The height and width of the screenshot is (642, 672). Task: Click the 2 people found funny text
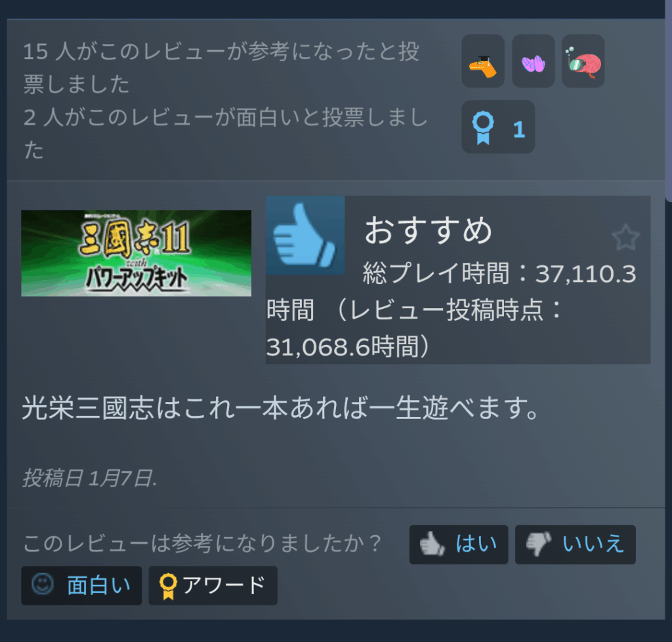click(226, 134)
